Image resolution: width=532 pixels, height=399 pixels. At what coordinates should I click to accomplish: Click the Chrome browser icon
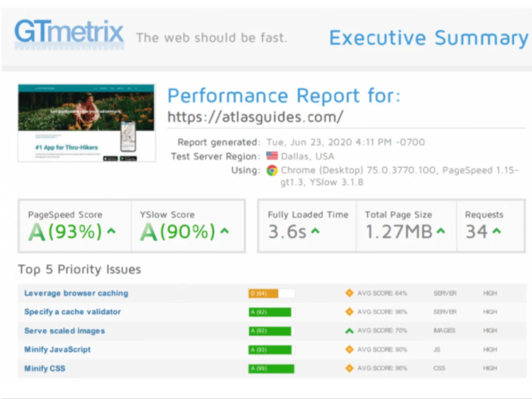tap(272, 170)
